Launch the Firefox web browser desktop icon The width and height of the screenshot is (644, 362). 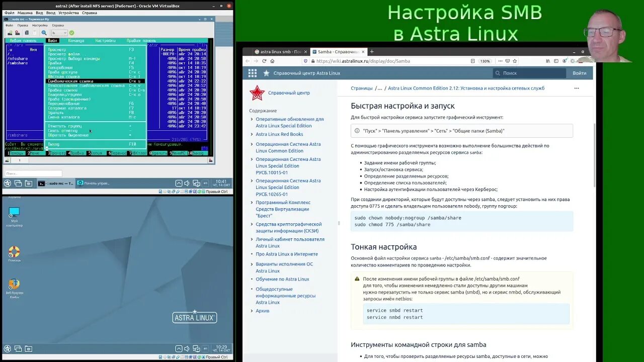pyautogui.click(x=14, y=288)
